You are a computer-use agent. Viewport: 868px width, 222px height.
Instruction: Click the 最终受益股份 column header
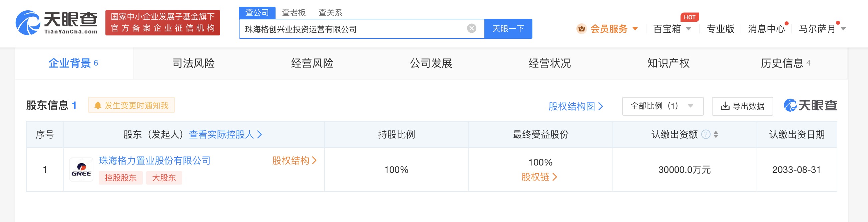[540, 134]
